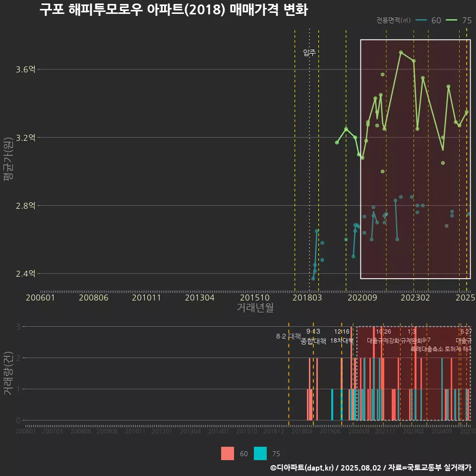Click '200601' tick on price chart x-axis

tap(40, 297)
